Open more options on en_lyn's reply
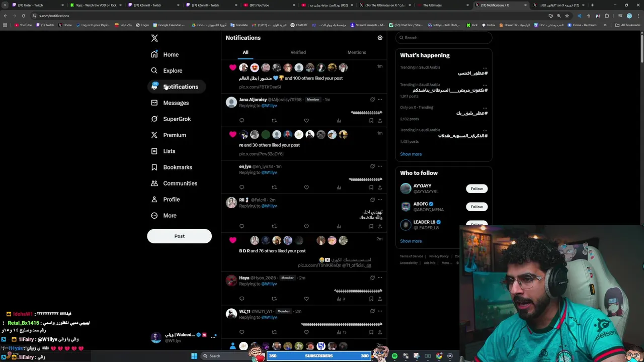 pos(380,166)
